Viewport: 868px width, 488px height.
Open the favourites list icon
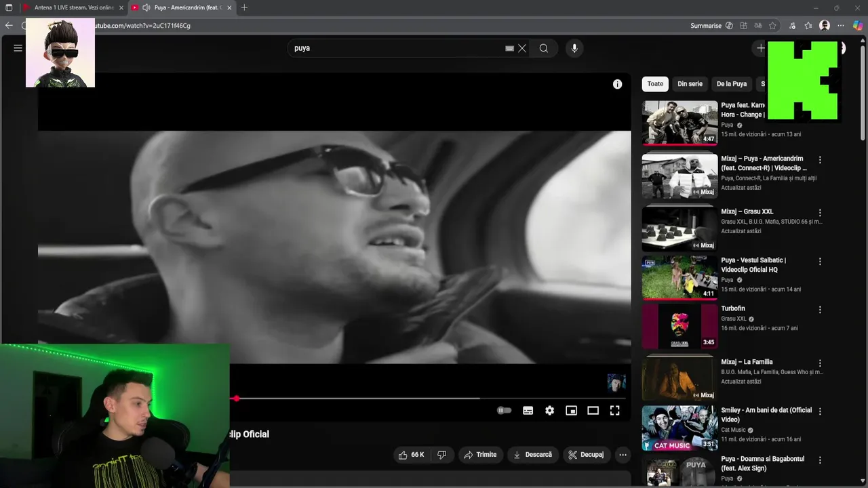click(x=808, y=26)
